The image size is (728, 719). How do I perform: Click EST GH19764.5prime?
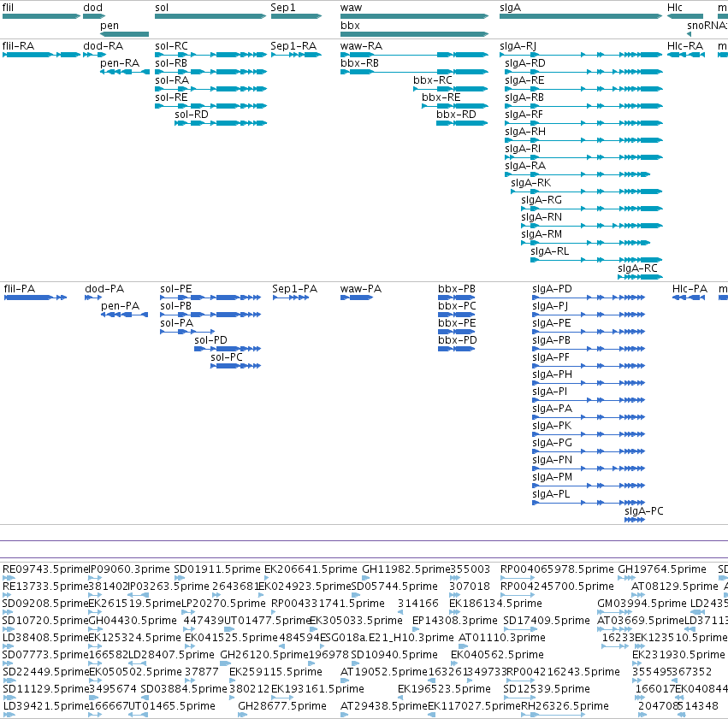click(x=661, y=569)
